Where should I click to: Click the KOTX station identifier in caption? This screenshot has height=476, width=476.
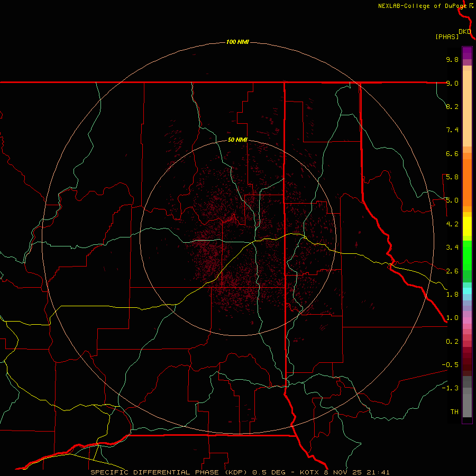(x=309, y=472)
